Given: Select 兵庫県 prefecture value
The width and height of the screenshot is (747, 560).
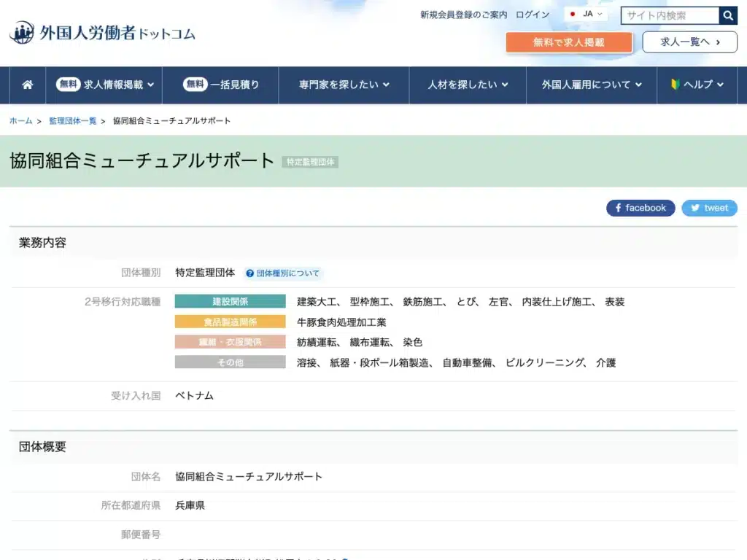Looking at the screenshot, I should coord(190,505).
